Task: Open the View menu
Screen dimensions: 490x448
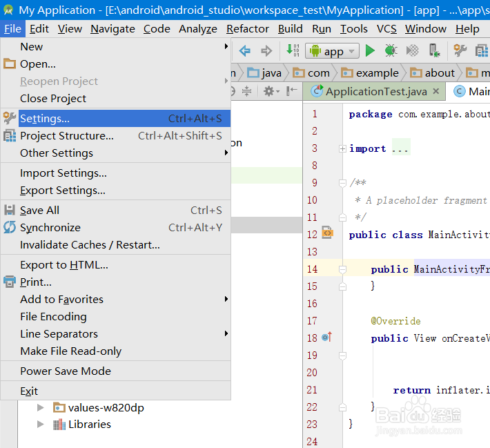Action: 70,29
